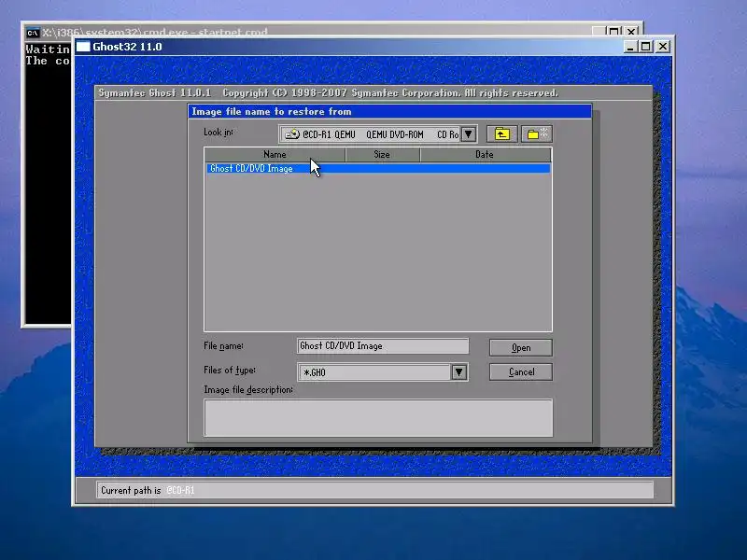Focus the File name input field
The height and width of the screenshot is (560, 747).
pos(383,346)
